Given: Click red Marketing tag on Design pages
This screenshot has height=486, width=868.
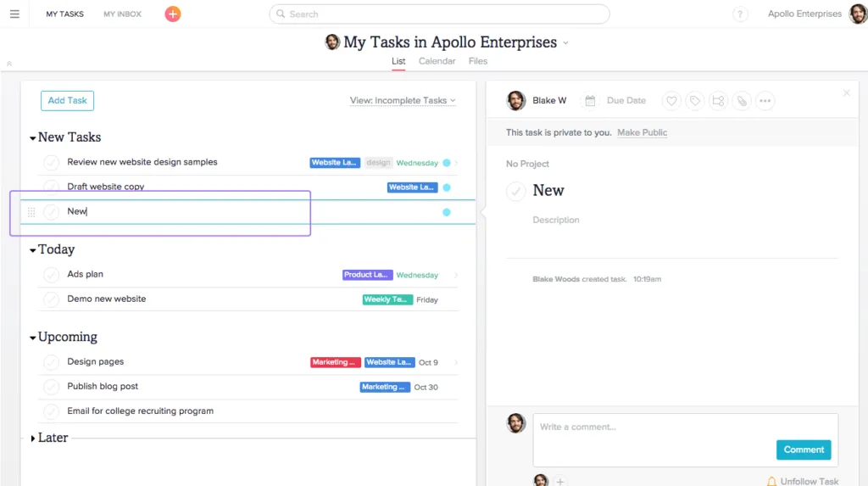Looking at the screenshot, I should pos(335,362).
